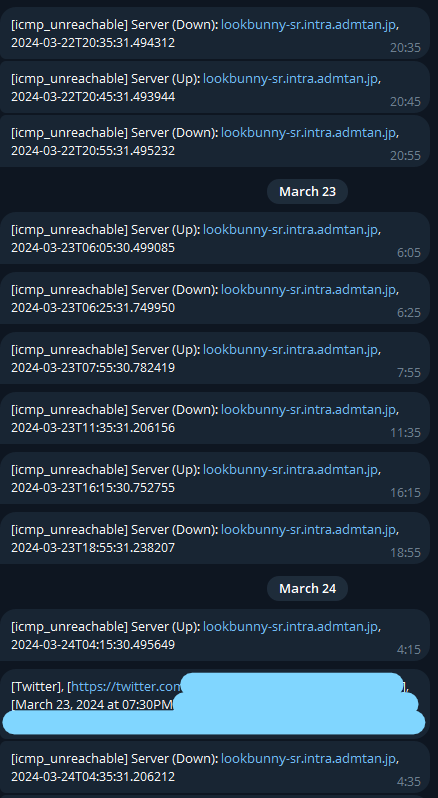Open lookbunny link in 16:15 Up message
Screen dimensions: 438x798
[x=290, y=470]
